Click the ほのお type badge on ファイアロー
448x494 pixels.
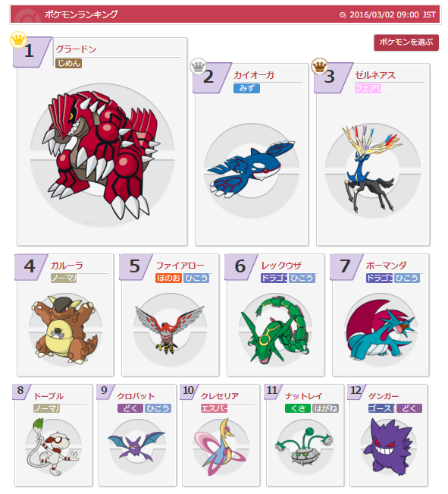pos(168,278)
